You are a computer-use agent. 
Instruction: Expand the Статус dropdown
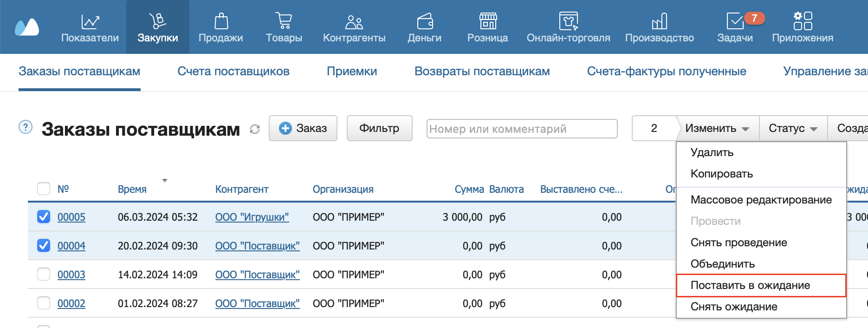pyautogui.click(x=793, y=128)
